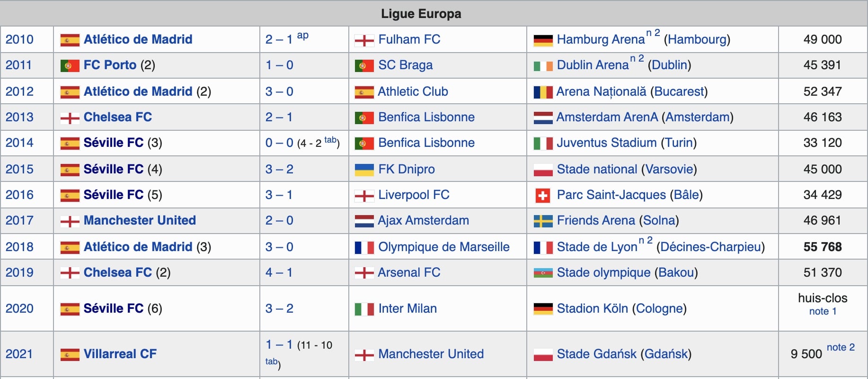The width and height of the screenshot is (868, 379).
Task: Click the Italian flag beside Inter Milan
Action: [364, 309]
